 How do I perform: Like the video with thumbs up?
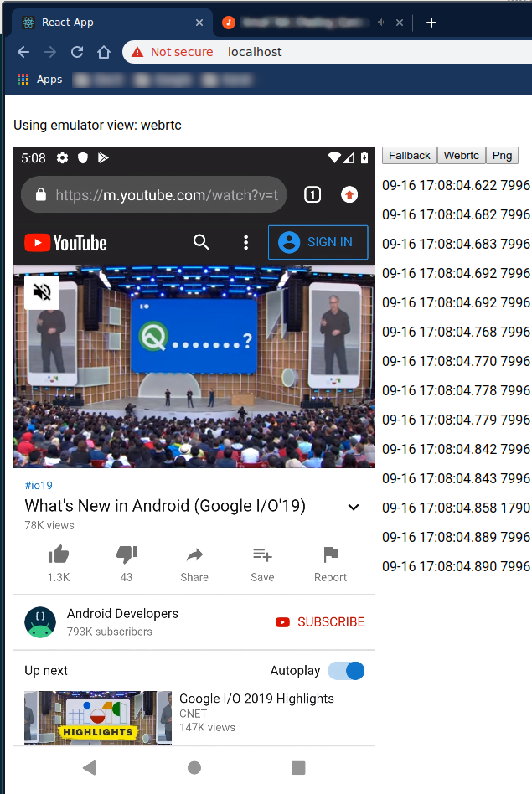tap(59, 554)
